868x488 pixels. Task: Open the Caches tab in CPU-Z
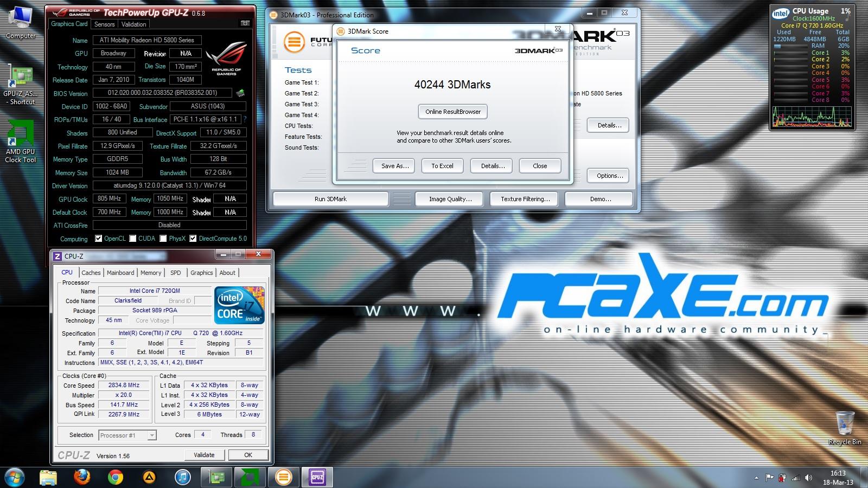(91, 273)
